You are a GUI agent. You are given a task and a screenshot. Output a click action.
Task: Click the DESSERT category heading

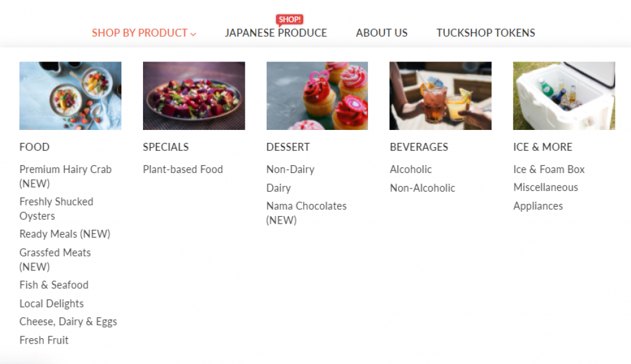[288, 147]
